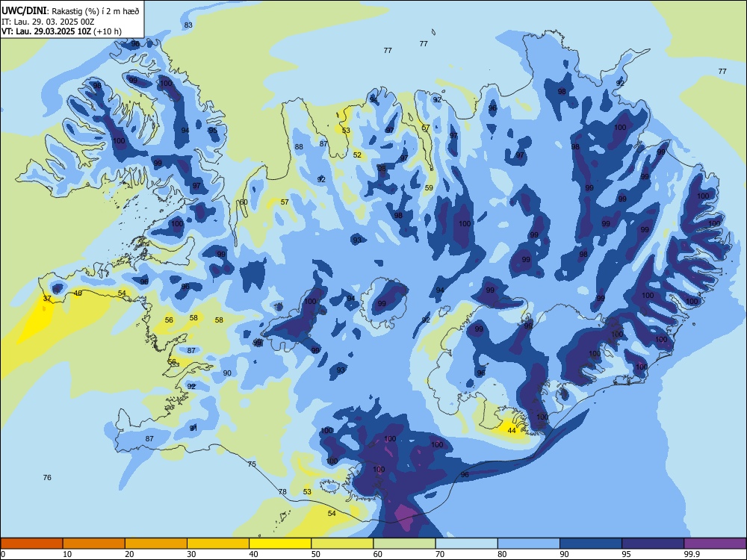Click the pale yellow 50–60 legend swatch
This screenshot has width=747, height=560.
(x=342, y=544)
